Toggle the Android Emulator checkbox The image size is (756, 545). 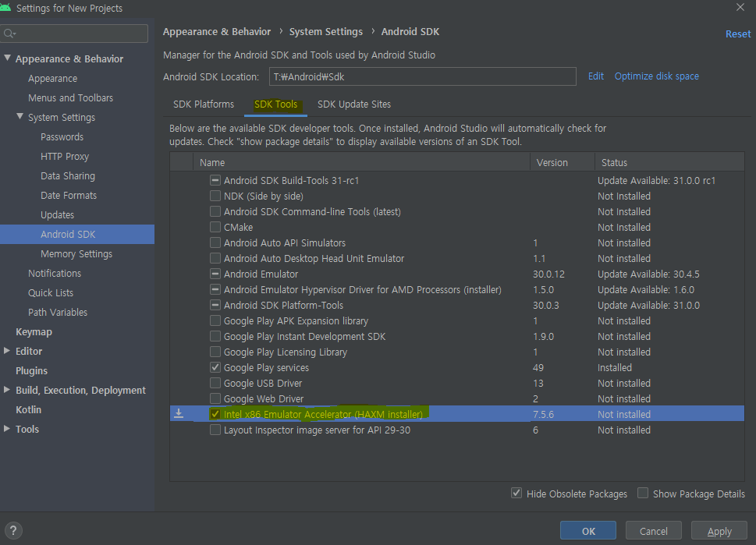[215, 274]
